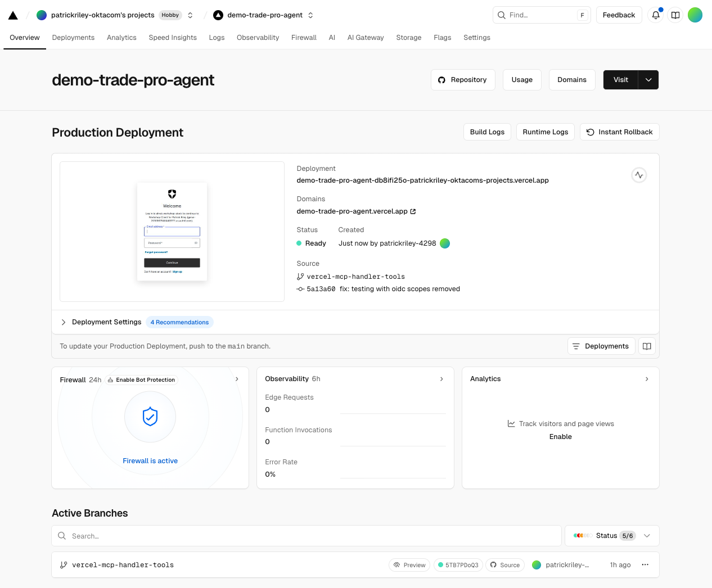Open docs icon beside Deployments button
Viewport: 712px width, 588px height.
(x=647, y=346)
